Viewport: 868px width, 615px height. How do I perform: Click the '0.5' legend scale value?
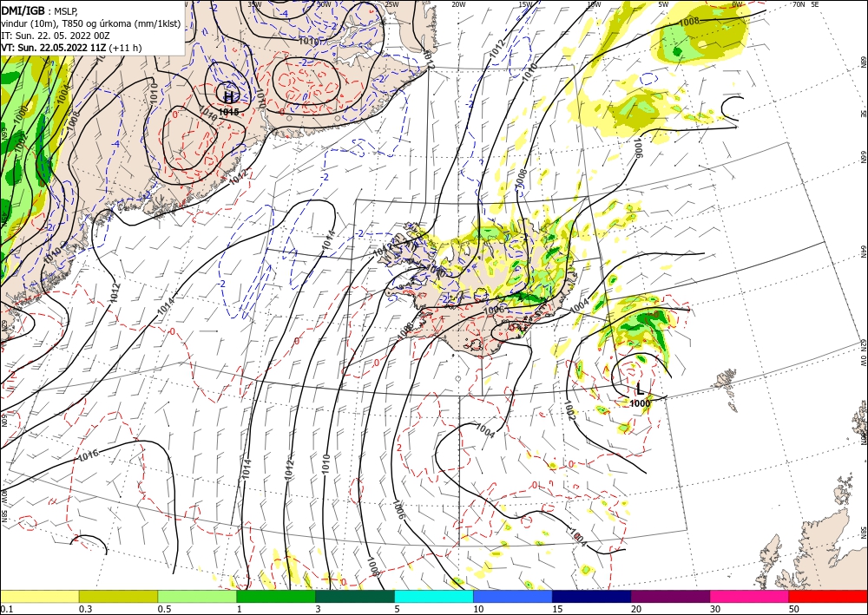point(164,609)
